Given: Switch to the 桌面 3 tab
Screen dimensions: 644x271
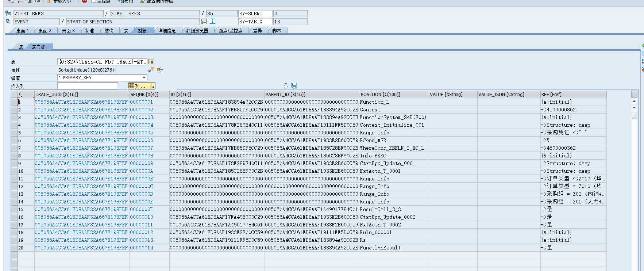Looking at the screenshot, I should point(68,31).
